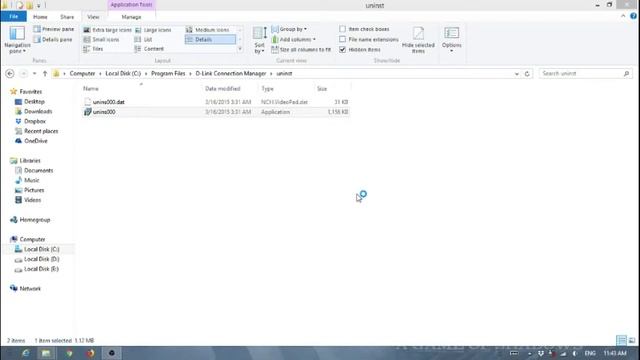Click Computer in the address bar
This screenshot has height=360, width=640.
82,73
